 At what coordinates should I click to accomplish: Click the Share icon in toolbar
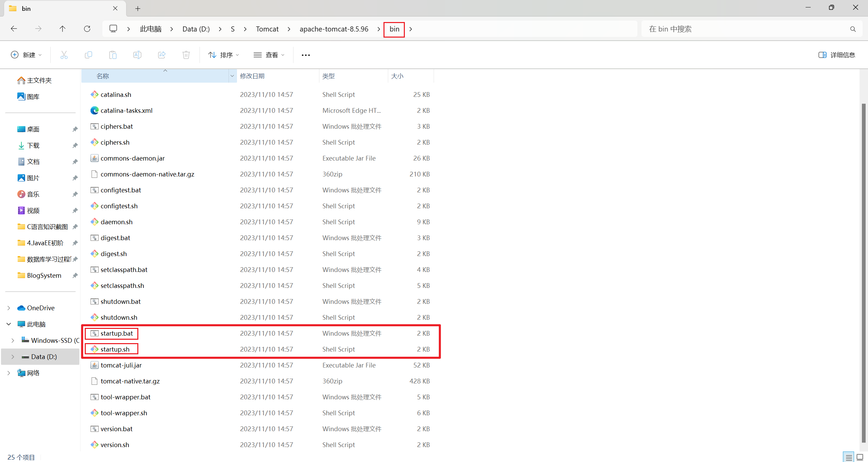[x=162, y=55]
